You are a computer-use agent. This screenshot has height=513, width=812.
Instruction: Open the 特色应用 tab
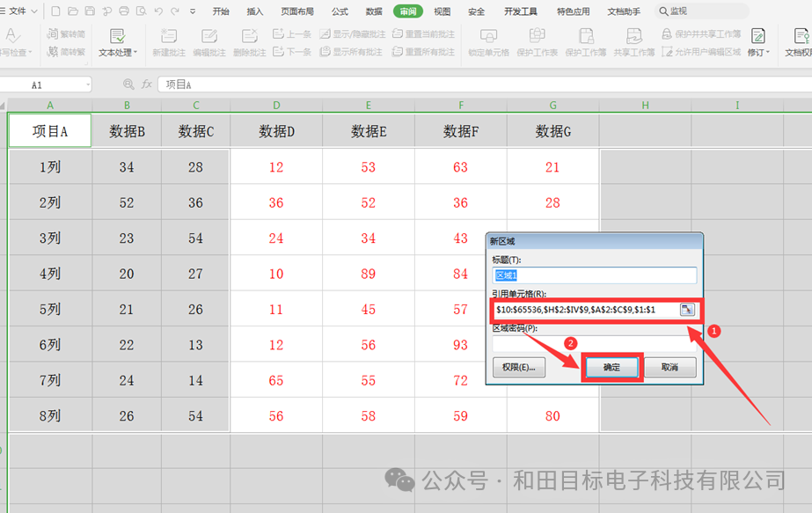[x=574, y=11]
